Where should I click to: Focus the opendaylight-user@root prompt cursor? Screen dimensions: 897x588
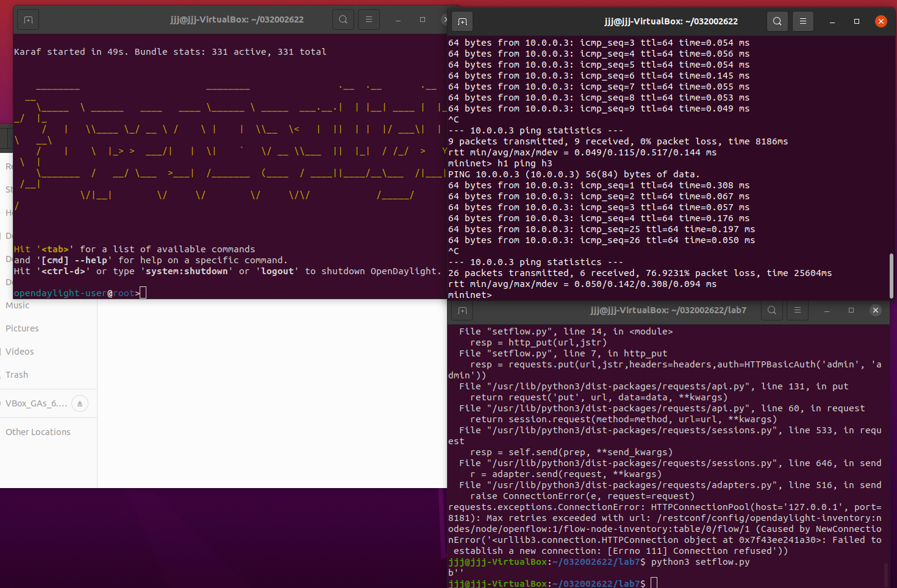[143, 293]
